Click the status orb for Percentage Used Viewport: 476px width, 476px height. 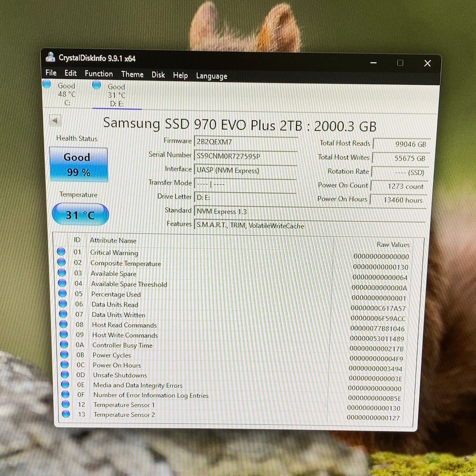coord(62,294)
